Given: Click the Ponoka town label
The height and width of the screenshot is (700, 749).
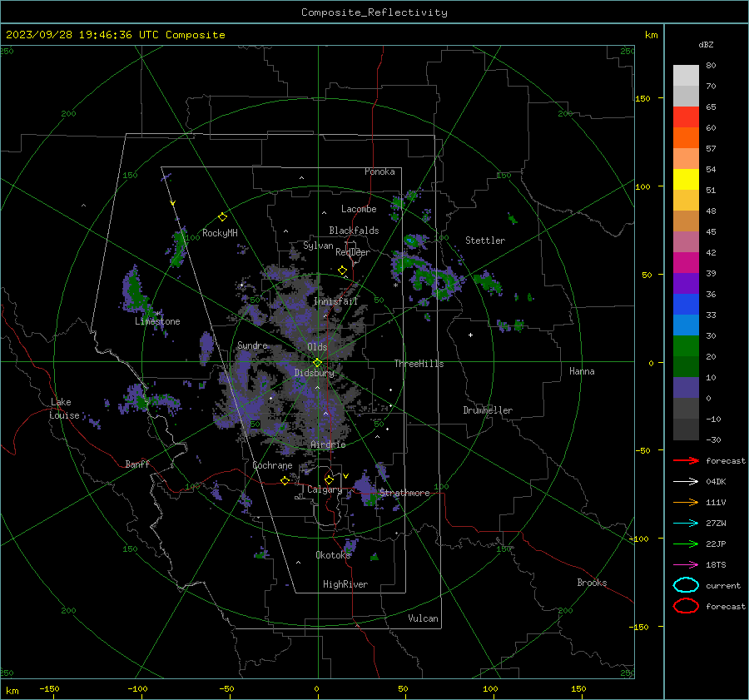Looking at the screenshot, I should click(379, 171).
